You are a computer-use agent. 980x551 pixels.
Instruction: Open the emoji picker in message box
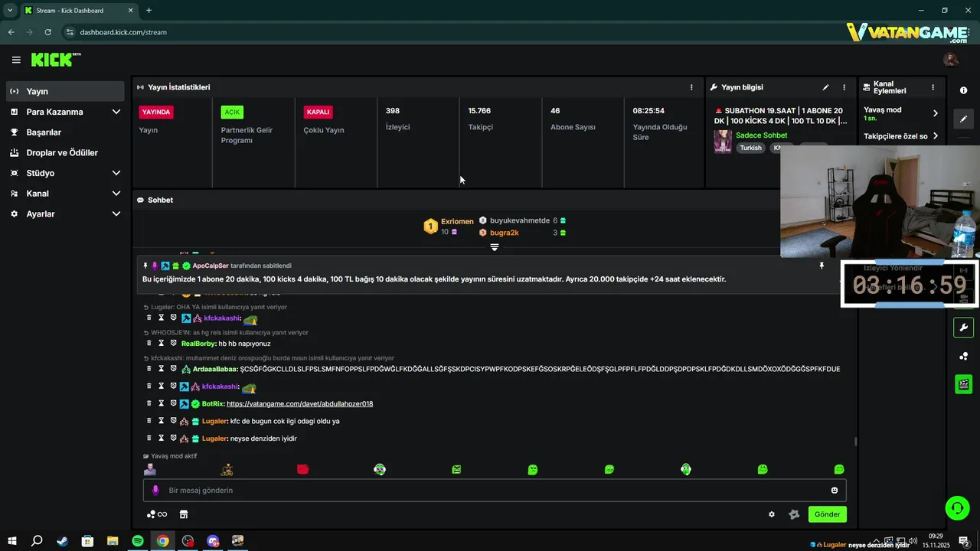click(x=835, y=491)
